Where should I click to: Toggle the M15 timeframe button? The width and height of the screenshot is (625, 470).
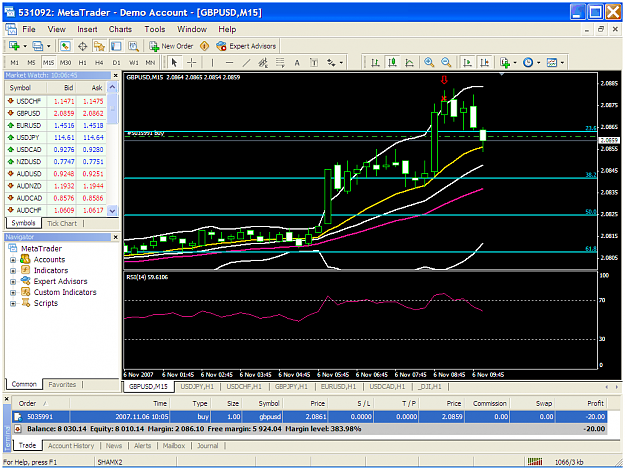pyautogui.click(x=49, y=63)
